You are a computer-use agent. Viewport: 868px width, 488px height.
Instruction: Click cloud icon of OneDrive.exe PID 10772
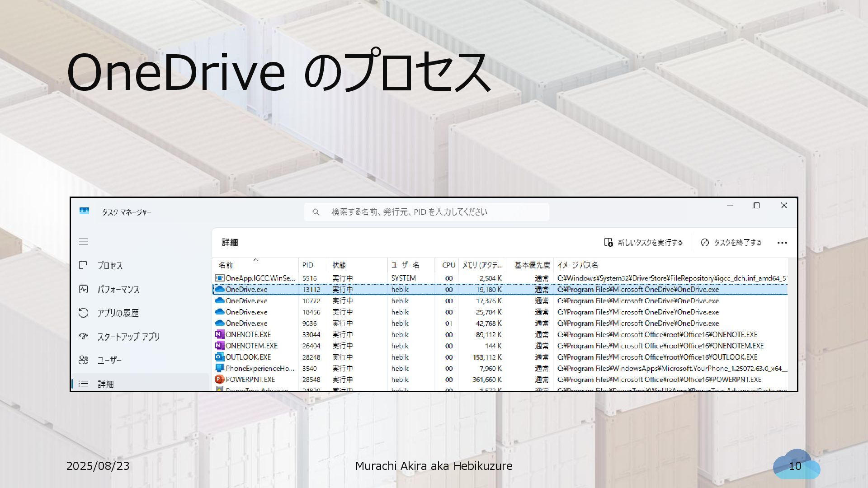(220, 300)
